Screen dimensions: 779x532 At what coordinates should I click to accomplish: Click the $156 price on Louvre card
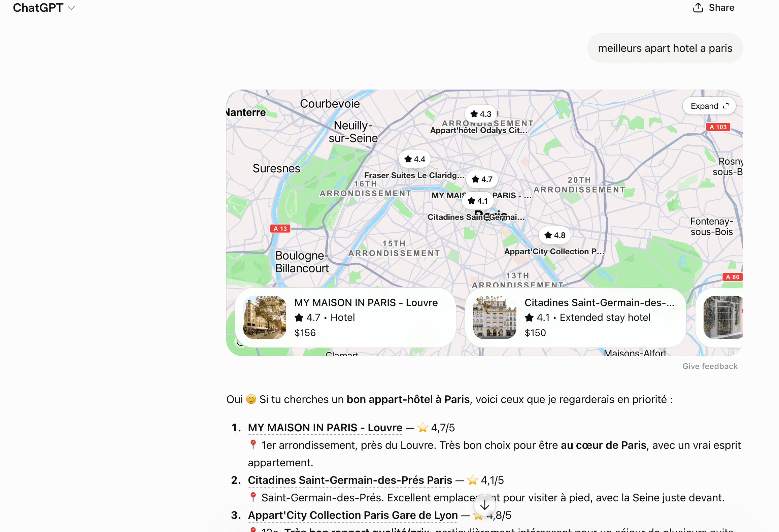click(x=305, y=333)
